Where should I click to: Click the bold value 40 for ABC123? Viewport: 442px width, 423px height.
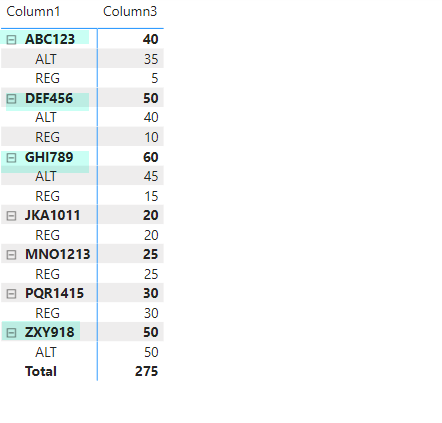point(151,39)
